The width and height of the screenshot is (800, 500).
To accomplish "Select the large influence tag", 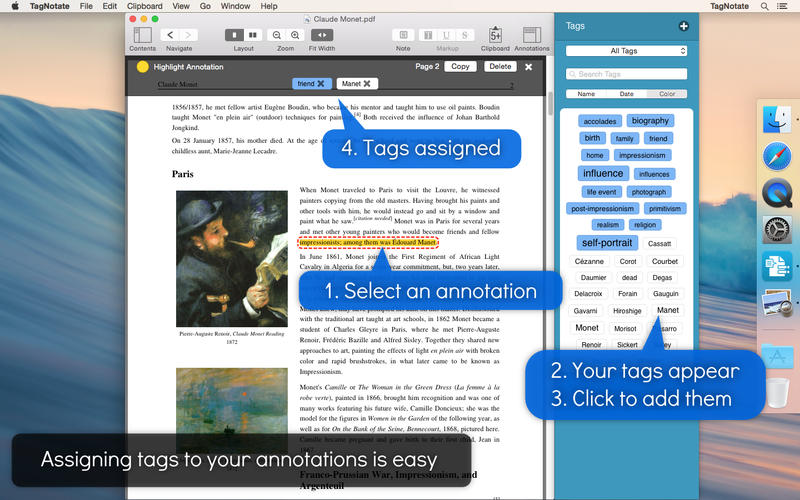I will (603, 173).
